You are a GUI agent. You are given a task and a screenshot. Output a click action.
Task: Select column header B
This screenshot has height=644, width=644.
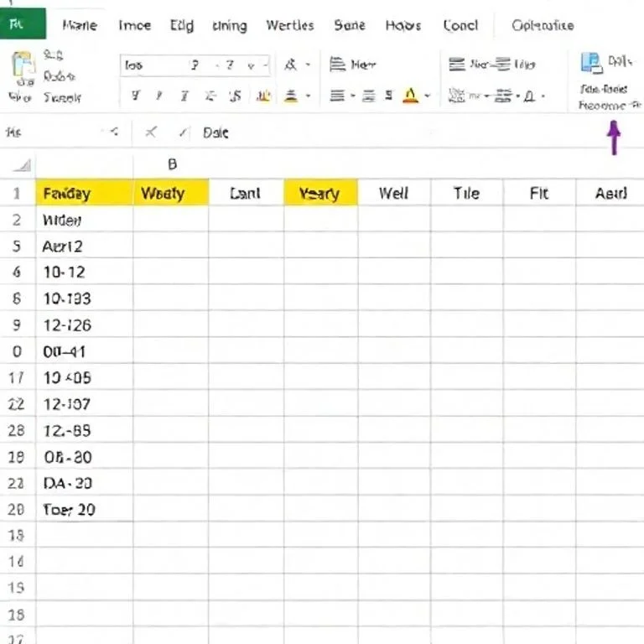tap(172, 164)
